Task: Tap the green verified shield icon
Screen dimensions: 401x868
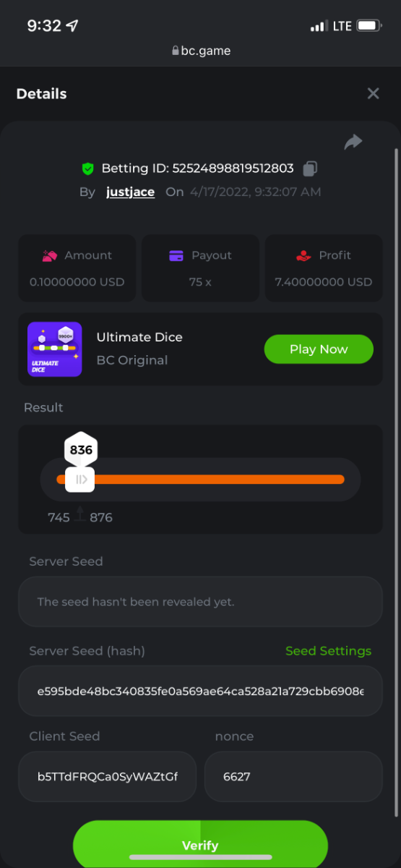Action: pos(88,169)
